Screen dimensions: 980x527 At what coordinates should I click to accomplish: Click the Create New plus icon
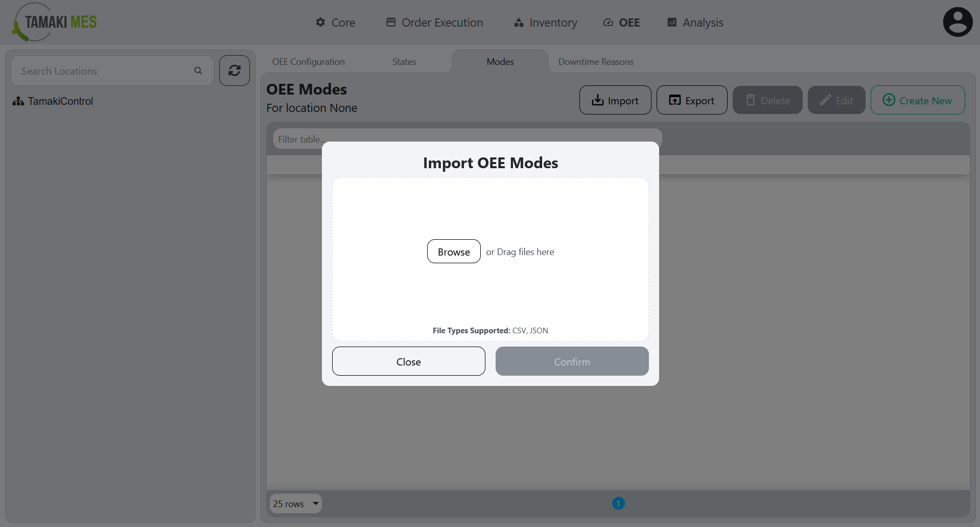coord(889,100)
